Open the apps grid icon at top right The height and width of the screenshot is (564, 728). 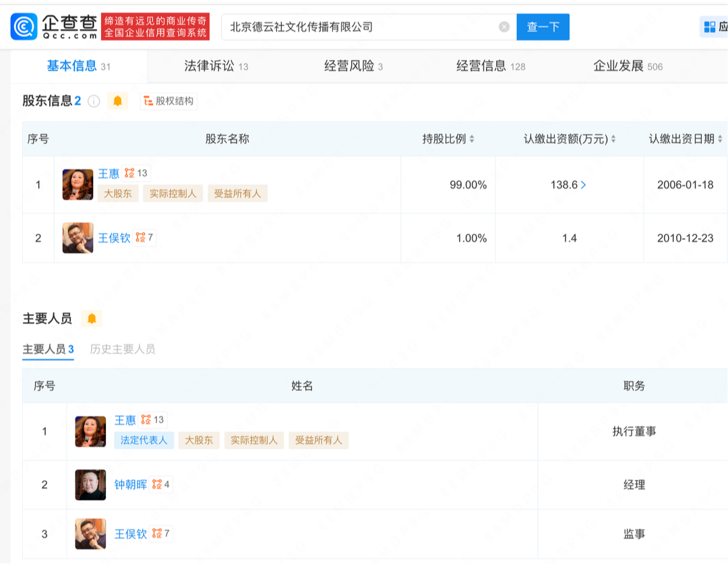tap(710, 27)
